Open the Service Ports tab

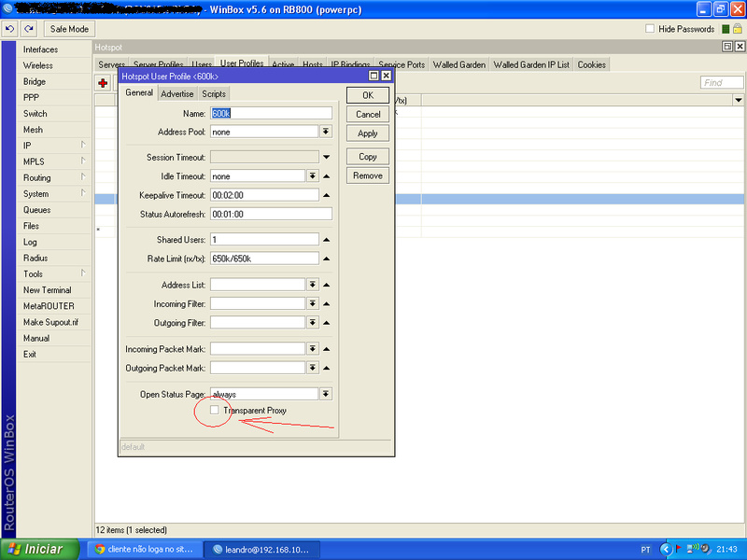point(402,64)
